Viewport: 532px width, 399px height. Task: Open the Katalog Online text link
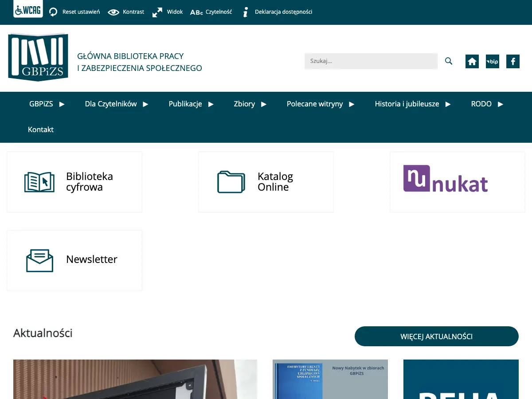click(x=275, y=182)
